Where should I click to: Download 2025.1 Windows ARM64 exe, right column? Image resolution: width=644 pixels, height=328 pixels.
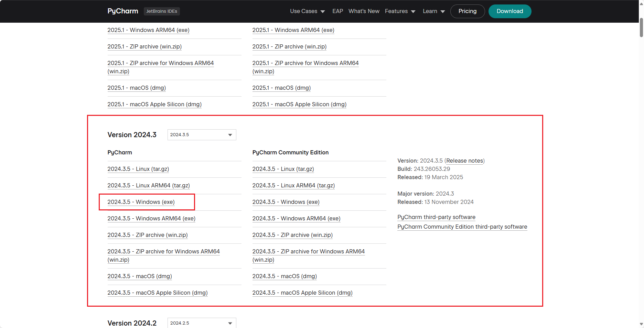point(293,30)
